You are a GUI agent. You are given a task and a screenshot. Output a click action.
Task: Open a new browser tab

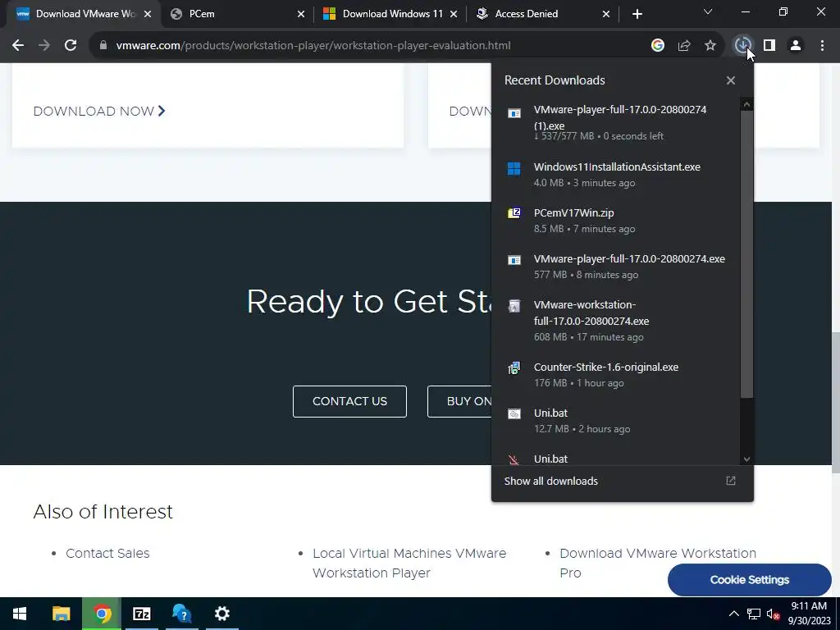coord(637,15)
